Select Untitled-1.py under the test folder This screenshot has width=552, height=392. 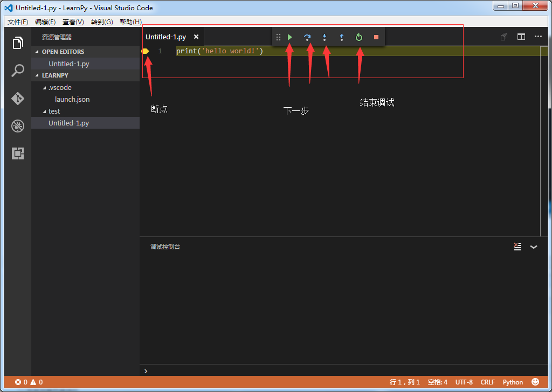coord(86,123)
